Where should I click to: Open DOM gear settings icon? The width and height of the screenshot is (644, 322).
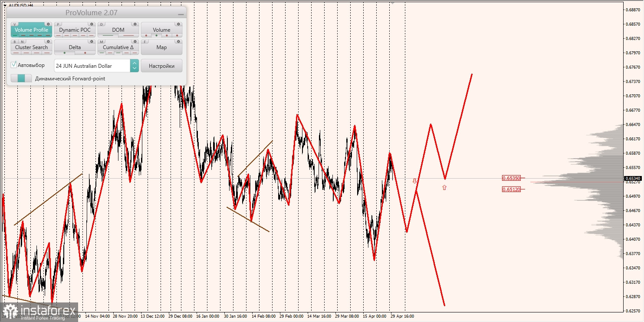point(135,24)
